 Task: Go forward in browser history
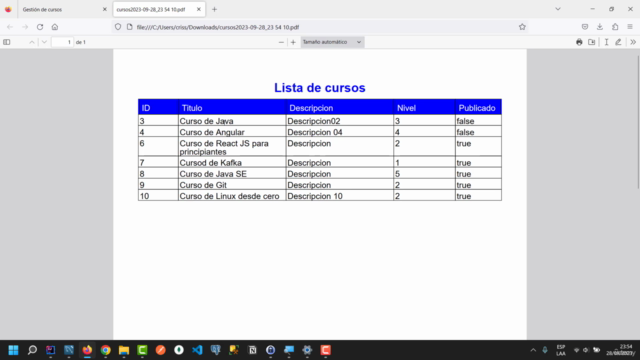click(x=25, y=27)
